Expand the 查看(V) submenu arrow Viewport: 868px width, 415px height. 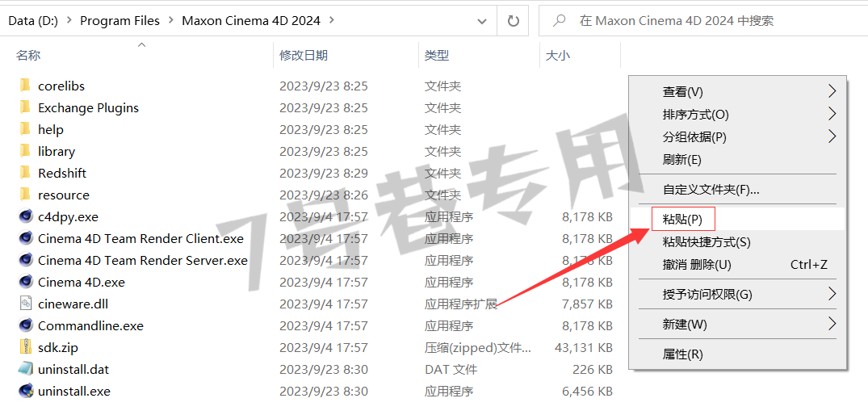[832, 90]
